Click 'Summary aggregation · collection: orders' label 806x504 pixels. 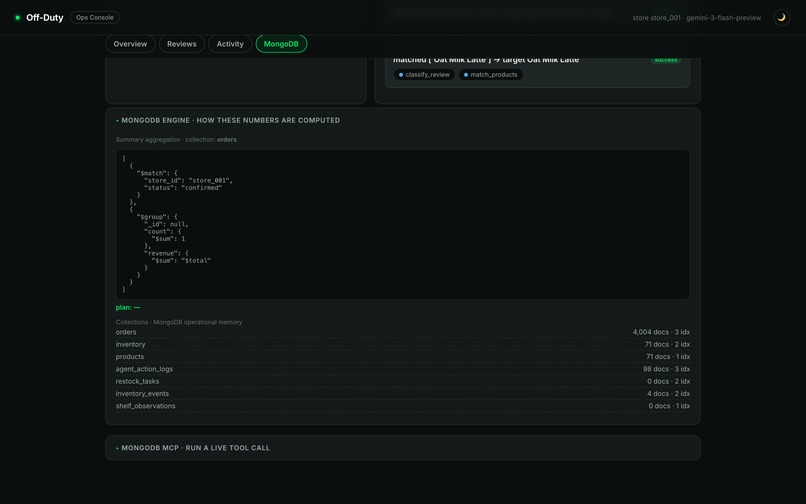[176, 140]
